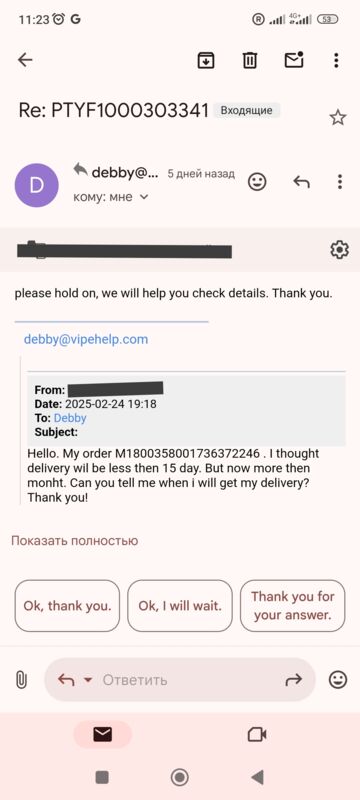Open the debby@vipehelp.com email link
This screenshot has width=360, height=800.
(x=86, y=339)
